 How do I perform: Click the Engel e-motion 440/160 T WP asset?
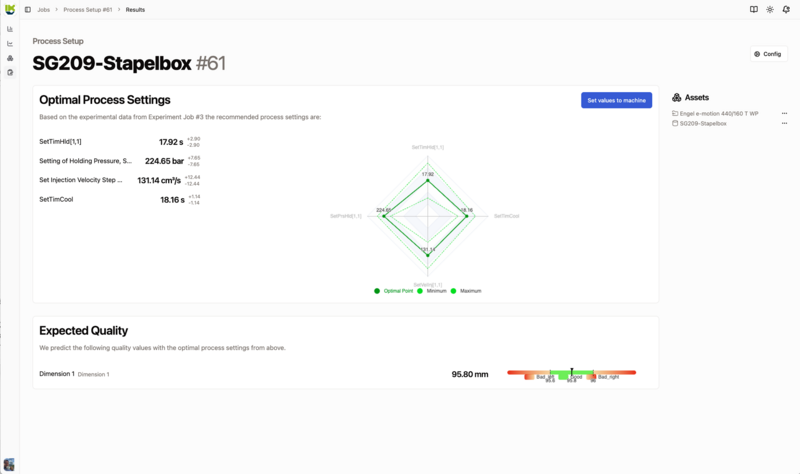[x=718, y=114]
